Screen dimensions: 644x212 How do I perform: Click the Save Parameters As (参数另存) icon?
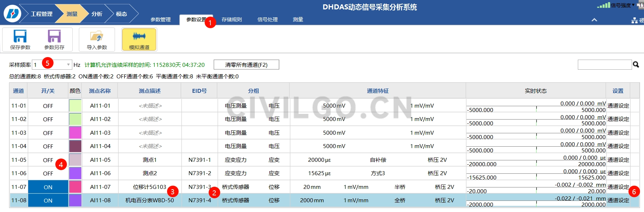click(54, 37)
